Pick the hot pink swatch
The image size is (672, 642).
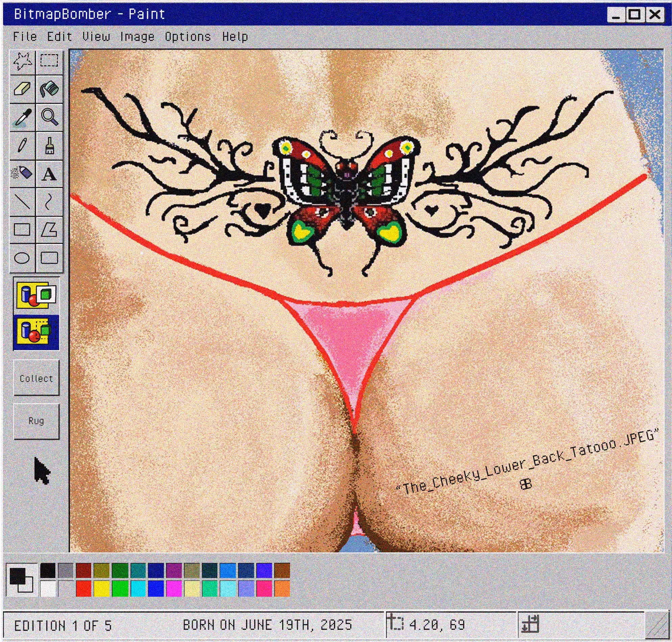point(264,588)
